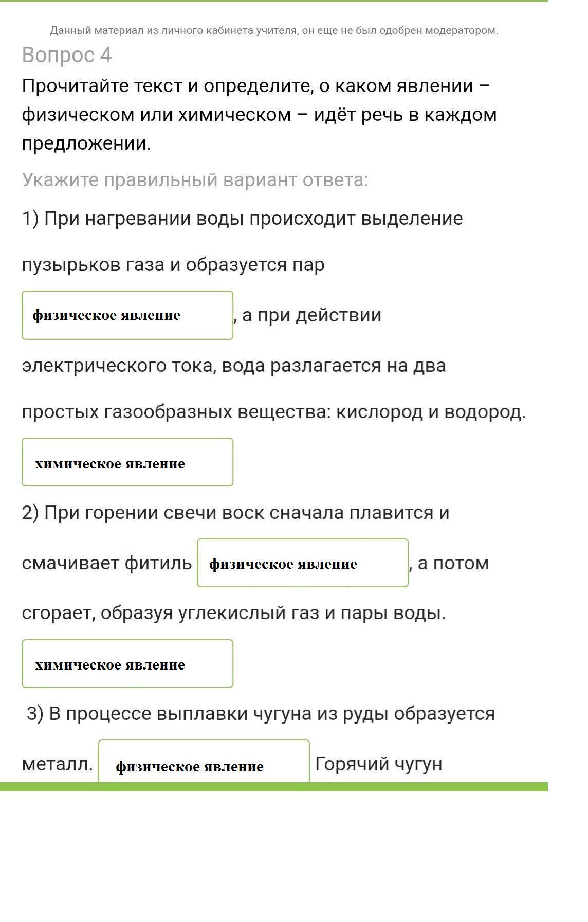
Task: Click 'пузырьков газа и образуется пар' line
Action: click(173, 265)
